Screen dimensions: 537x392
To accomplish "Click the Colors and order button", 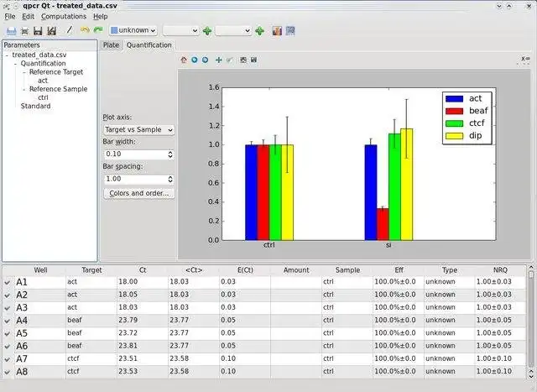I will (138, 193).
